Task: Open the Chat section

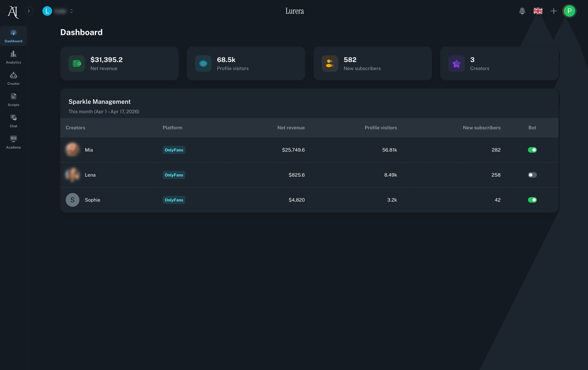Action: coord(13,120)
